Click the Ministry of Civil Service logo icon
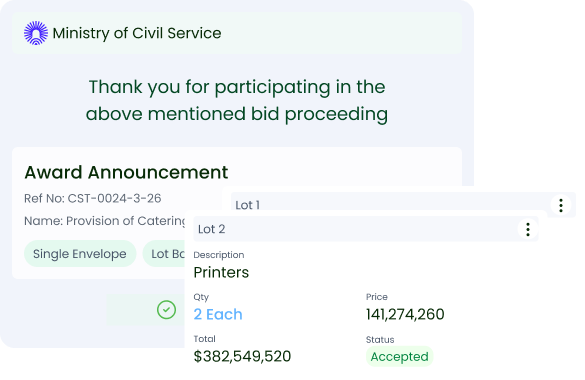 [x=36, y=33]
